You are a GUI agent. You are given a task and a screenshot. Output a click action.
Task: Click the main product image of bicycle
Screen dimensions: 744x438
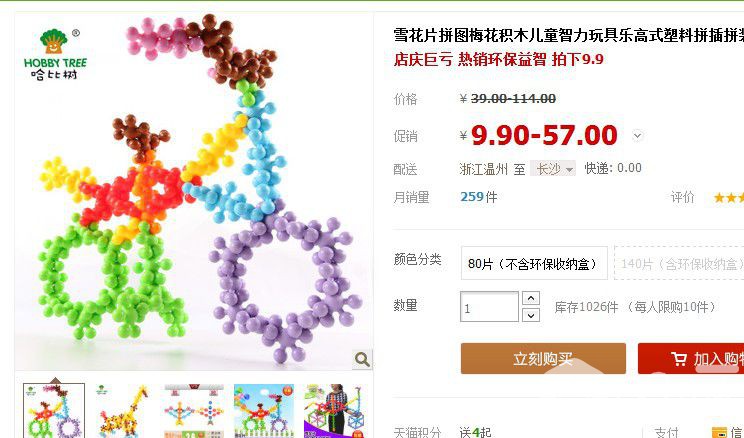click(194, 191)
